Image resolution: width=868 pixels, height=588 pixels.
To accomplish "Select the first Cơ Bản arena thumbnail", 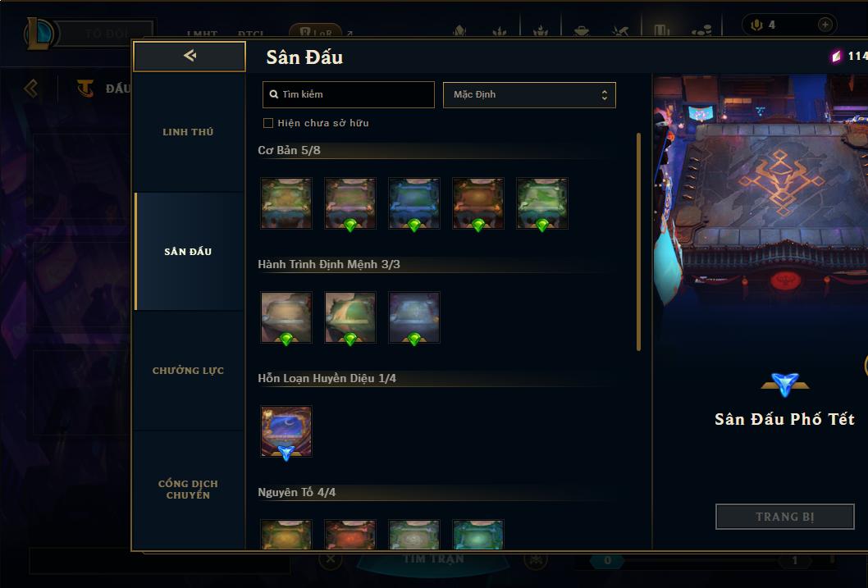I will click(286, 203).
